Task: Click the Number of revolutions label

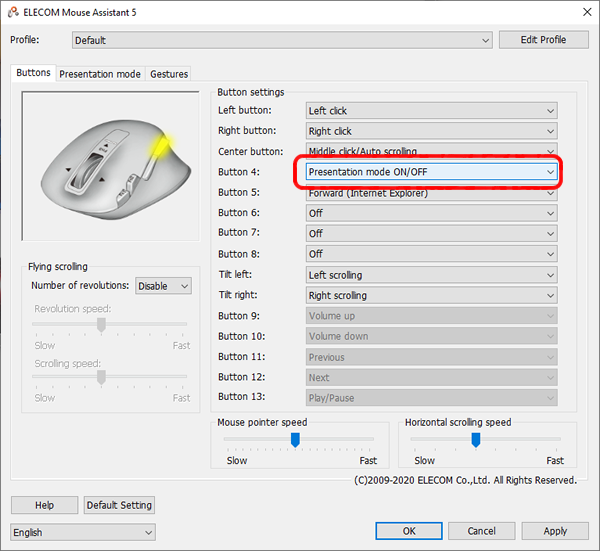Action: [80, 285]
